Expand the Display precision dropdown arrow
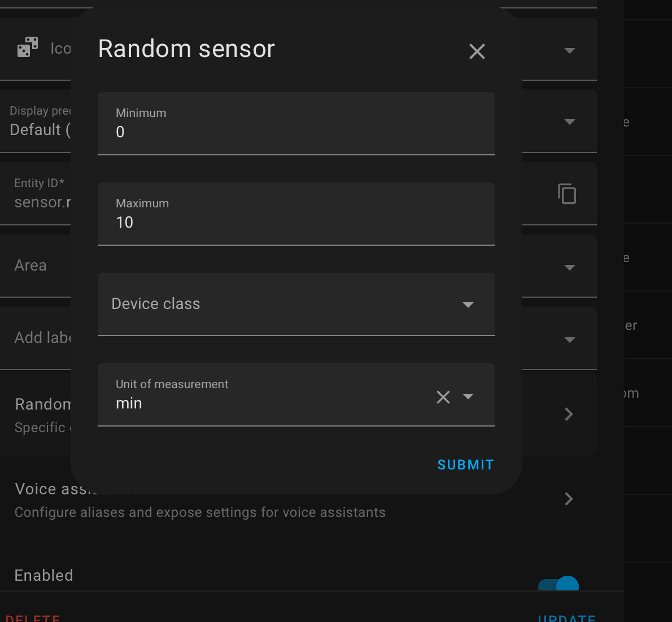 pyautogui.click(x=570, y=122)
